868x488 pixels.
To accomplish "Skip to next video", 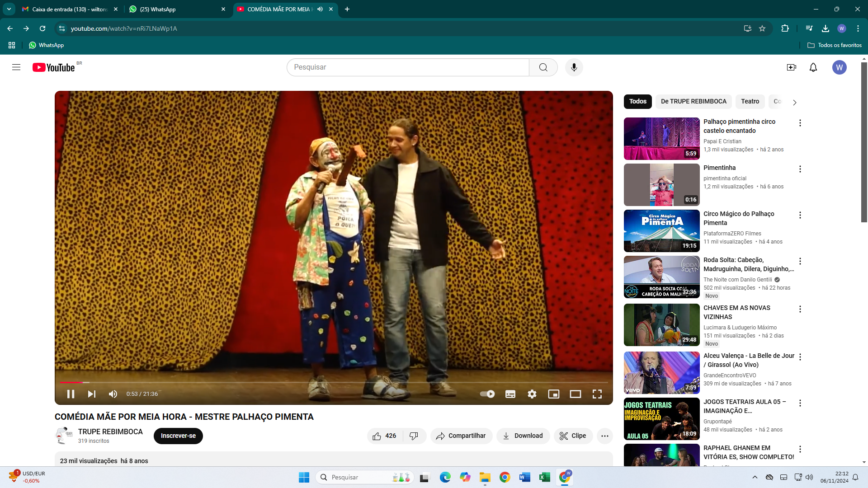I will 92,394.
